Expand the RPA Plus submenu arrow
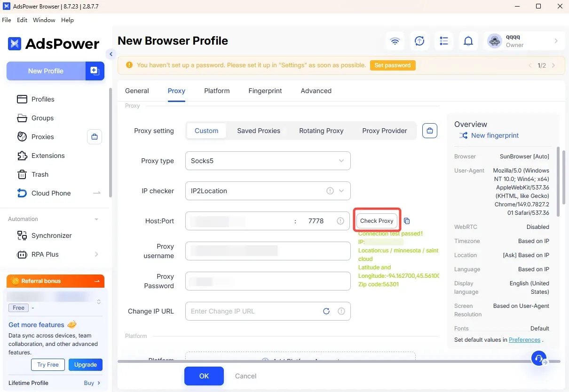Screen dimensions: 569x392 pyautogui.click(x=96, y=254)
